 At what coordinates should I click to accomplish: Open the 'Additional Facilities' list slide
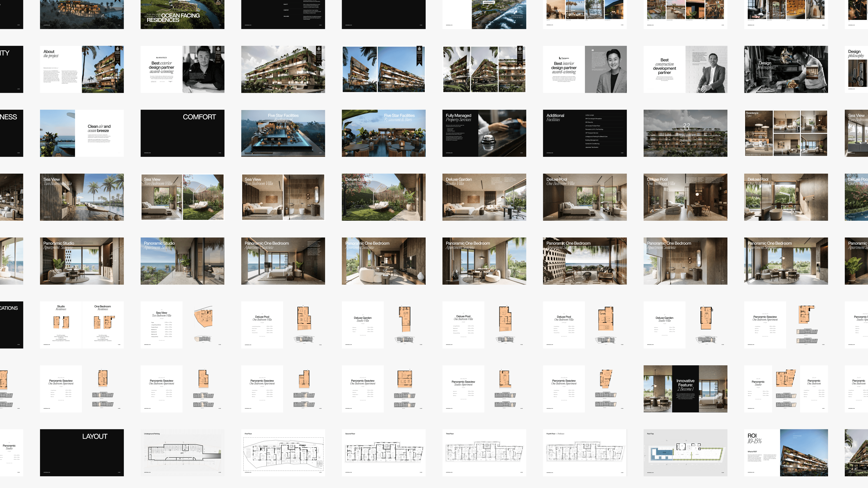585,133
